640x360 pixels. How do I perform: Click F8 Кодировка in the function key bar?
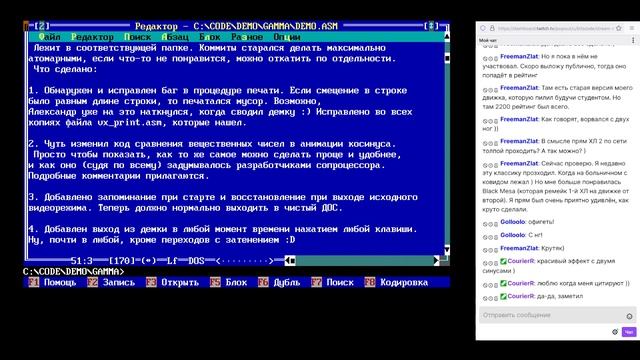[x=396, y=282]
